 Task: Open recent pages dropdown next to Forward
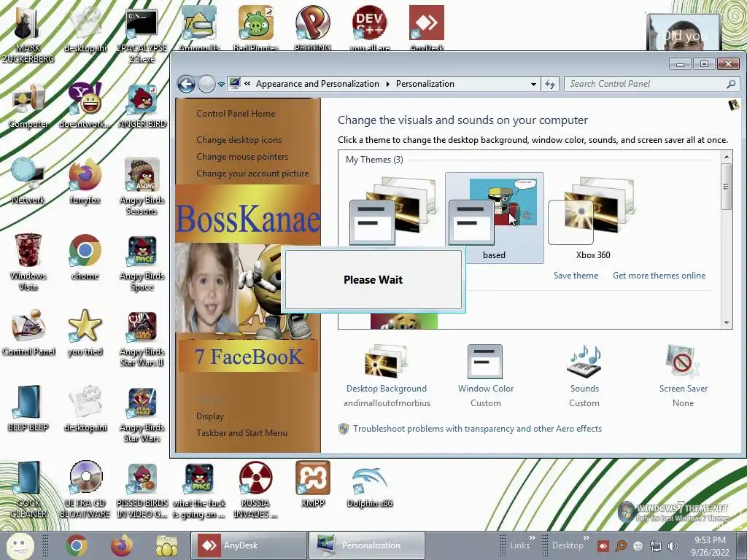click(221, 85)
